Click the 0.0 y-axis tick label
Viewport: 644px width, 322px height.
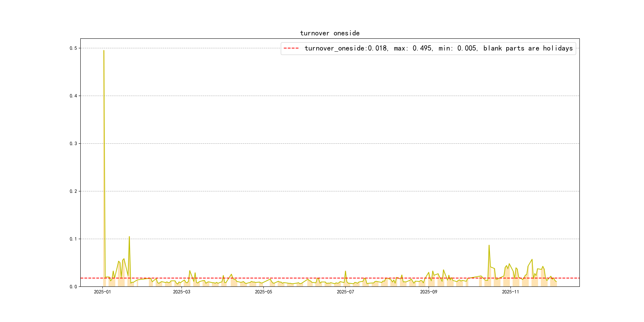point(73,287)
